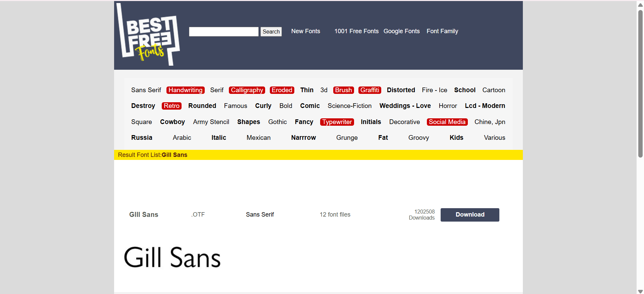Open the Gill Sans font title link
Image resolution: width=644 pixels, height=294 pixels.
click(x=144, y=215)
